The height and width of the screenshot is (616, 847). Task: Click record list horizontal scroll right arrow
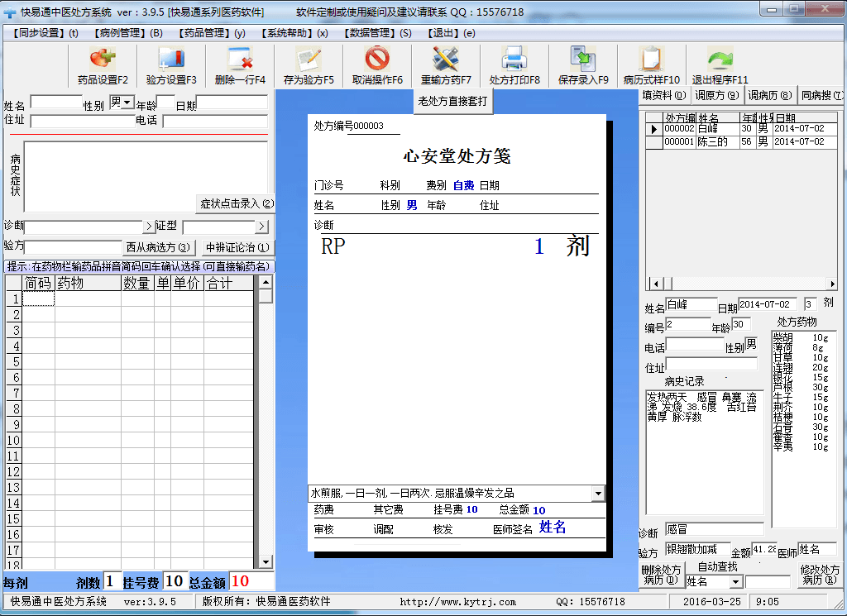pos(832,284)
